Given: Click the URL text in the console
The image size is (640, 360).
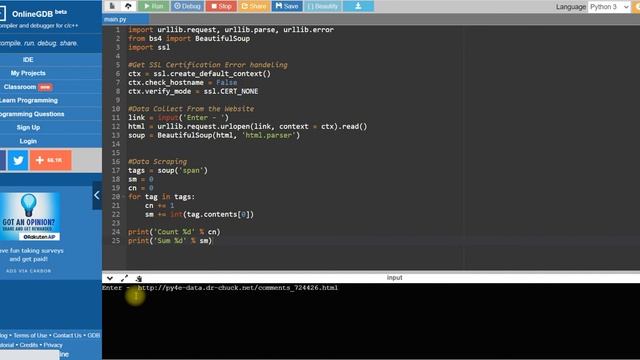Looking at the screenshot, I should pos(238,288).
